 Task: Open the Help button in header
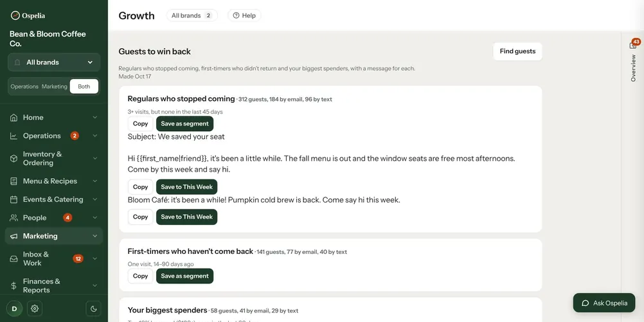[244, 15]
